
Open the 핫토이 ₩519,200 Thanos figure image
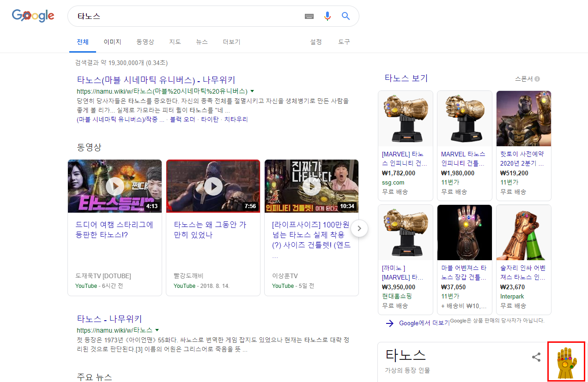524,119
